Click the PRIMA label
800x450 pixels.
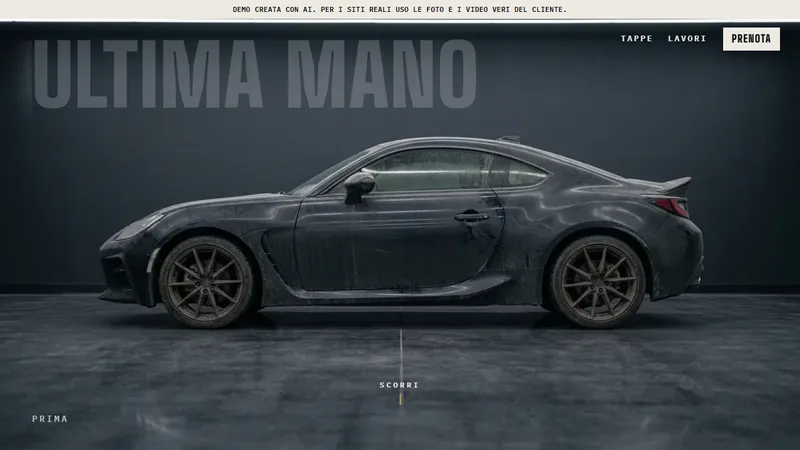(x=50, y=419)
